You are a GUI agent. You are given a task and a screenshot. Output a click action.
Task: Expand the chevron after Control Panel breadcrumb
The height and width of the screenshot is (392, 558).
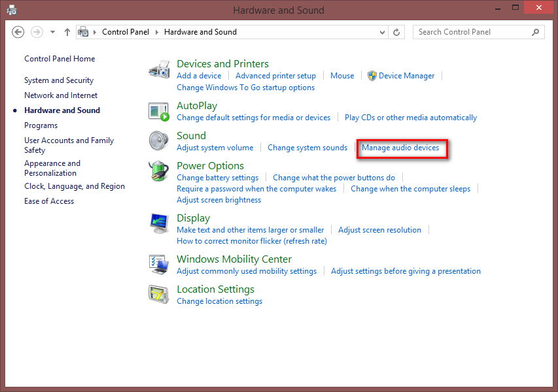pos(156,33)
